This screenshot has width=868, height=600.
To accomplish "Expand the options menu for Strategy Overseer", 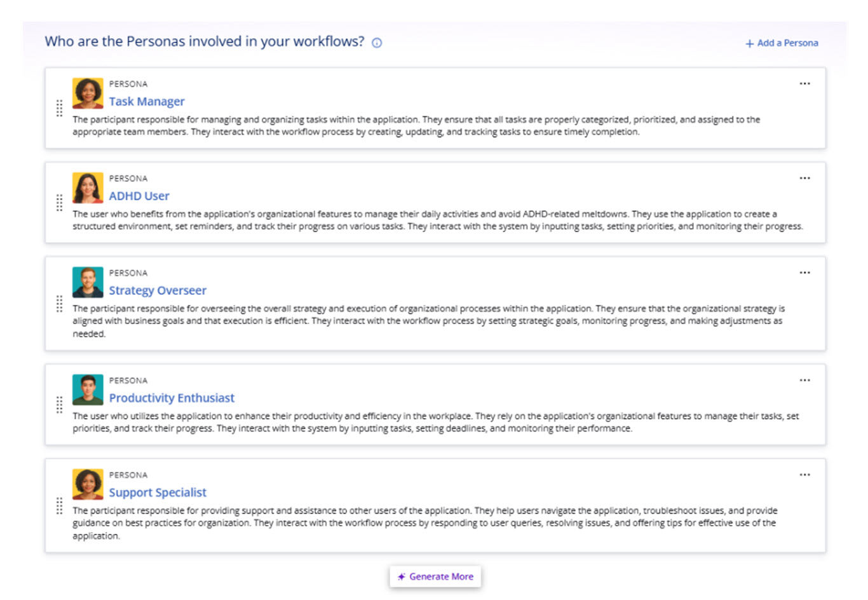I will pos(804,273).
